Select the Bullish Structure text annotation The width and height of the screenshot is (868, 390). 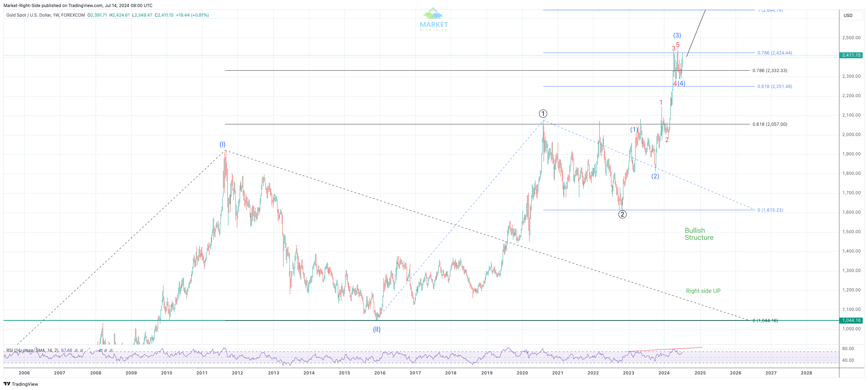[699, 234]
